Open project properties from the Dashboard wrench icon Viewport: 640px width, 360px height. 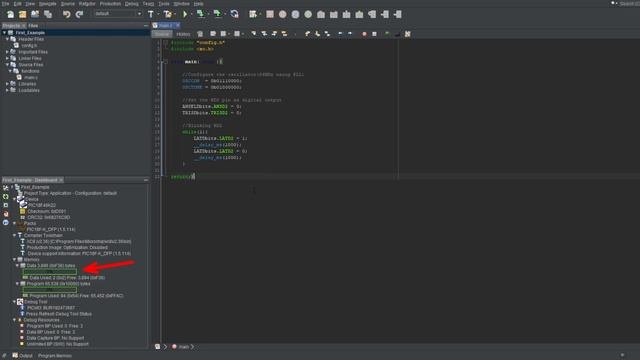(6, 188)
